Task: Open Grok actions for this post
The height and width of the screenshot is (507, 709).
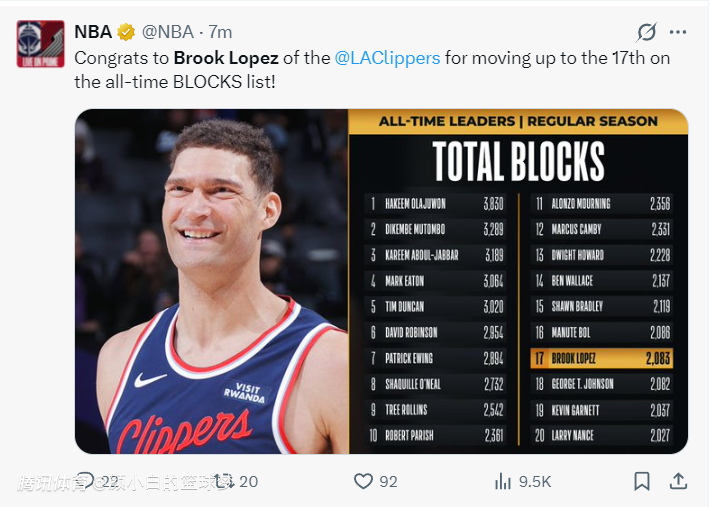Action: [x=646, y=32]
